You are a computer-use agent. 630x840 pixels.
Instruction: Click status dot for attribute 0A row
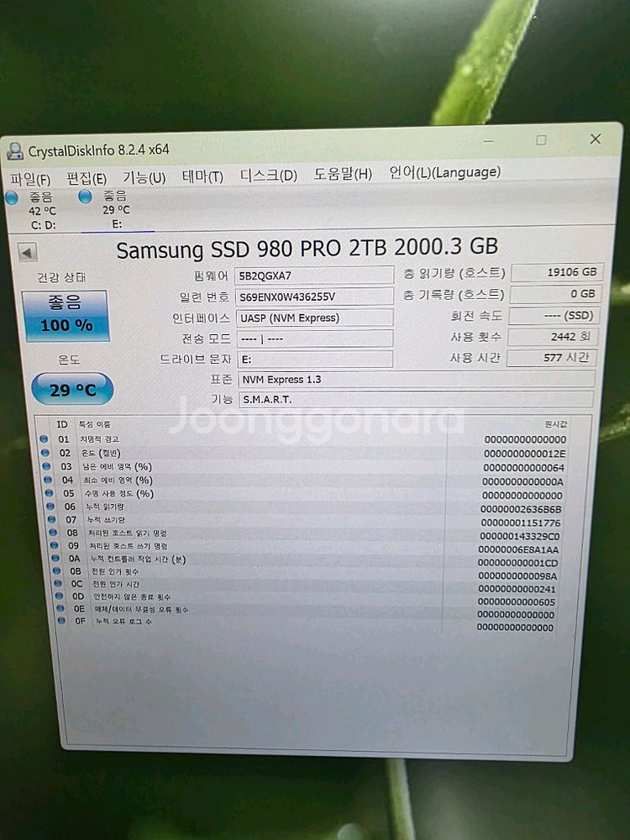49,558
